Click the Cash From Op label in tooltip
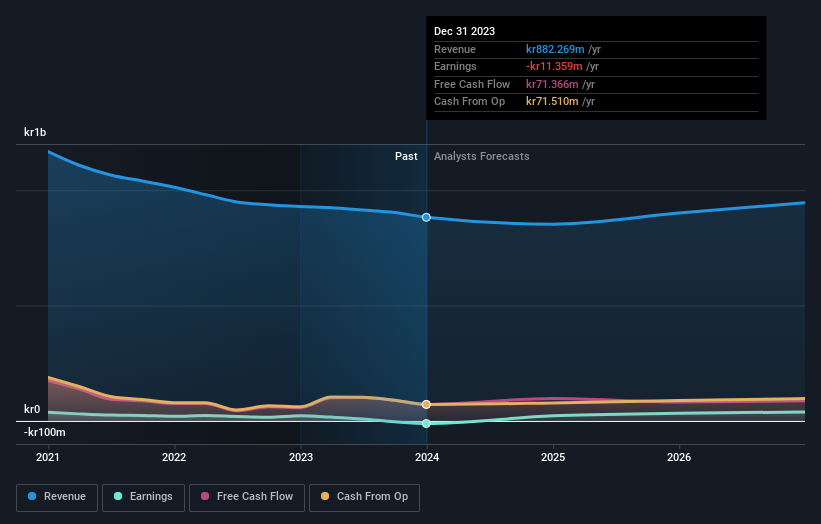Viewport: 821px width, 524px height. 470,102
